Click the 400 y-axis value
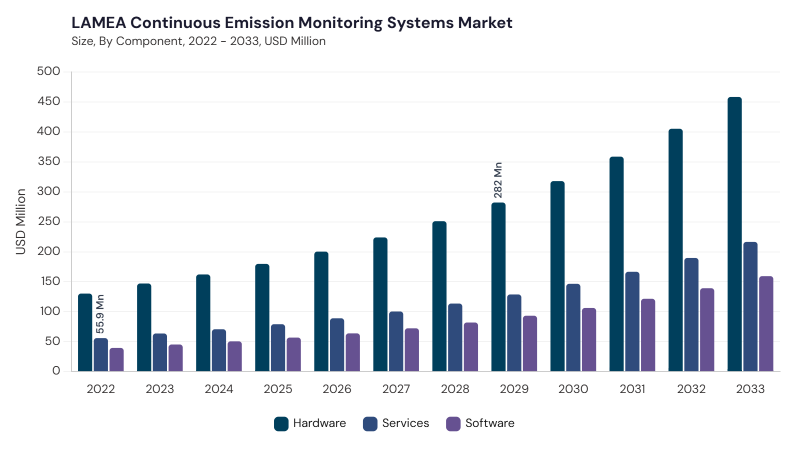The height and width of the screenshot is (450, 800). click(48, 132)
